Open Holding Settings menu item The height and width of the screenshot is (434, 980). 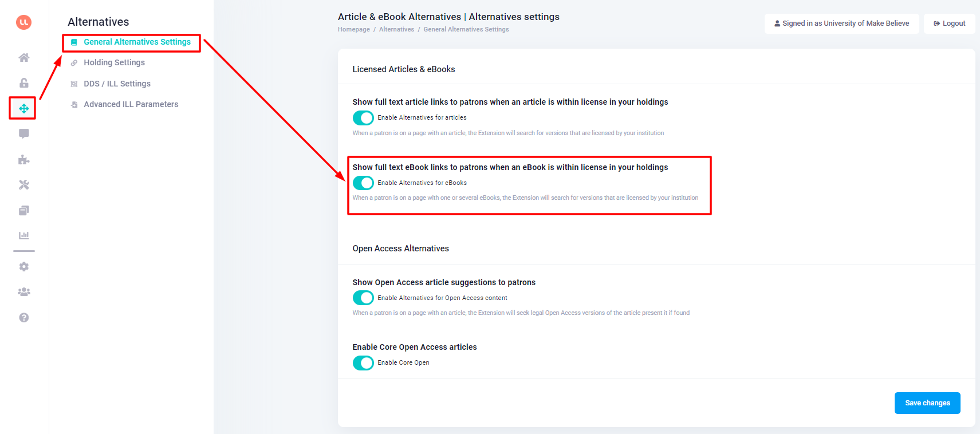point(114,62)
